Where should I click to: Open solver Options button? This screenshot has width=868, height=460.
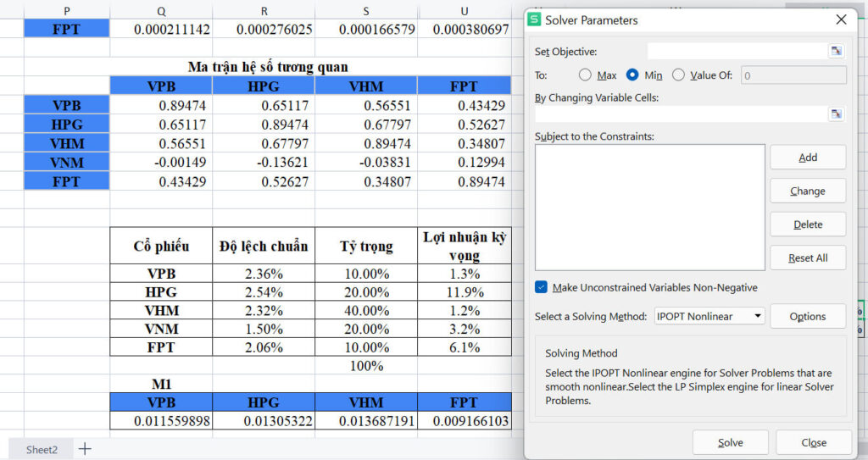(x=808, y=316)
